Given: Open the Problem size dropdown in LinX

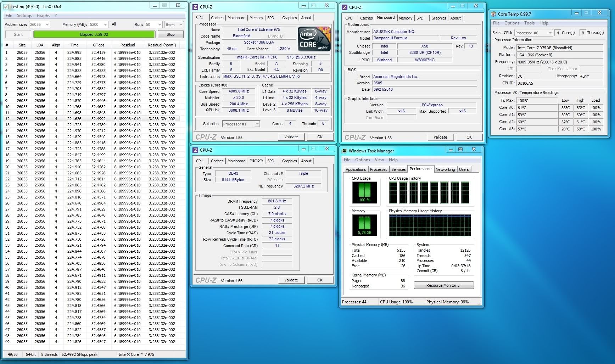Looking at the screenshot, I should tap(39, 24).
